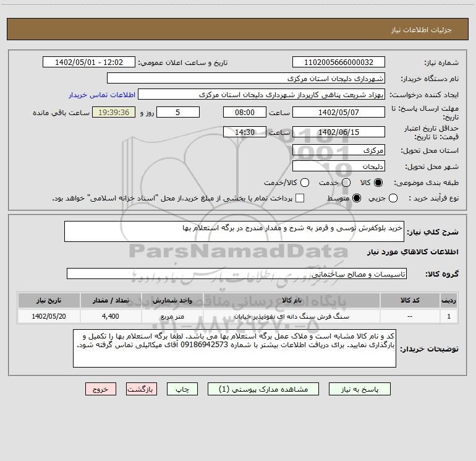This screenshot has height=461, width=476.
Task: Click the response deadline date 1402/05/07
Action: (x=339, y=112)
